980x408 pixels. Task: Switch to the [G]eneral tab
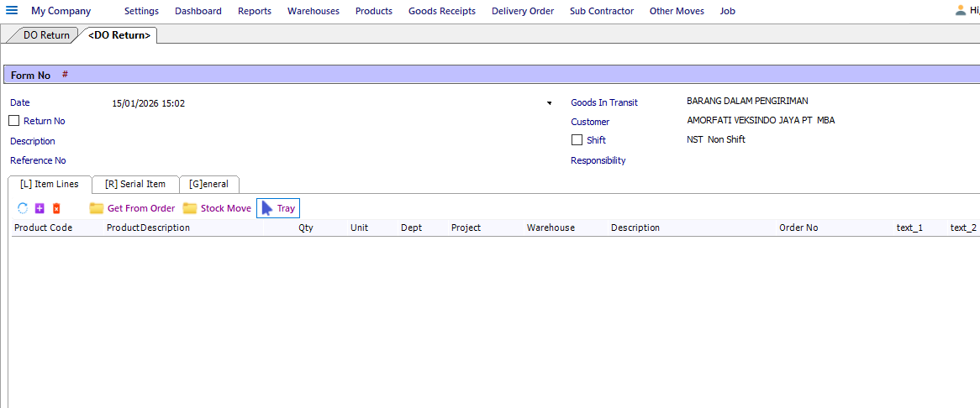pos(208,184)
